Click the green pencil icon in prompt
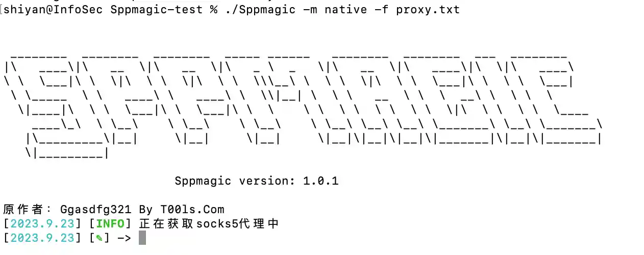Viewport: 644px width, 255px height. point(98,238)
